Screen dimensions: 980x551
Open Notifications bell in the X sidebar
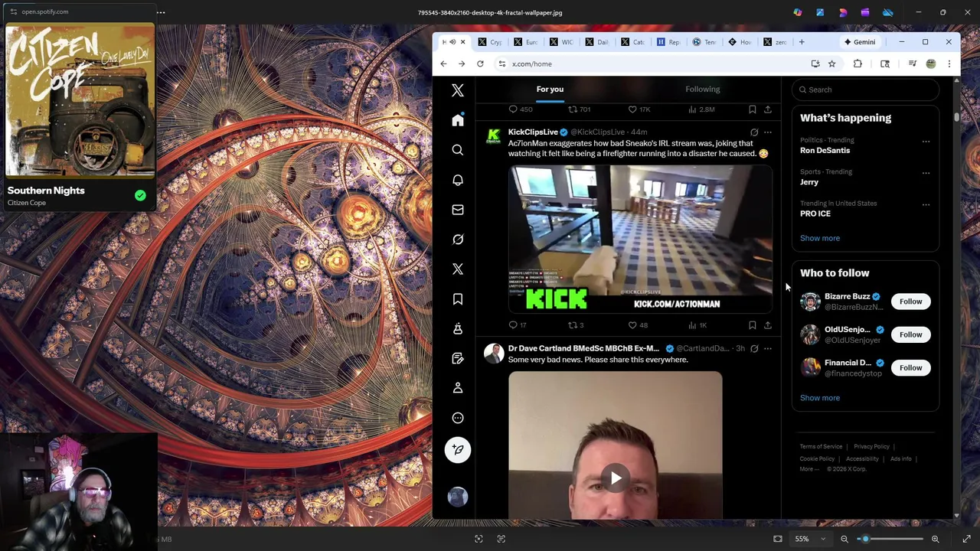tap(458, 180)
